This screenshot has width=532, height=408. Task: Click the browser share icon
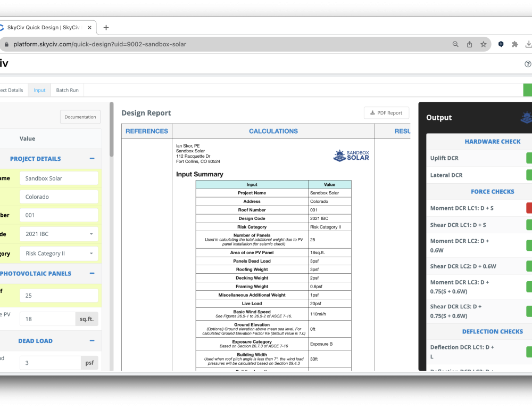click(469, 44)
